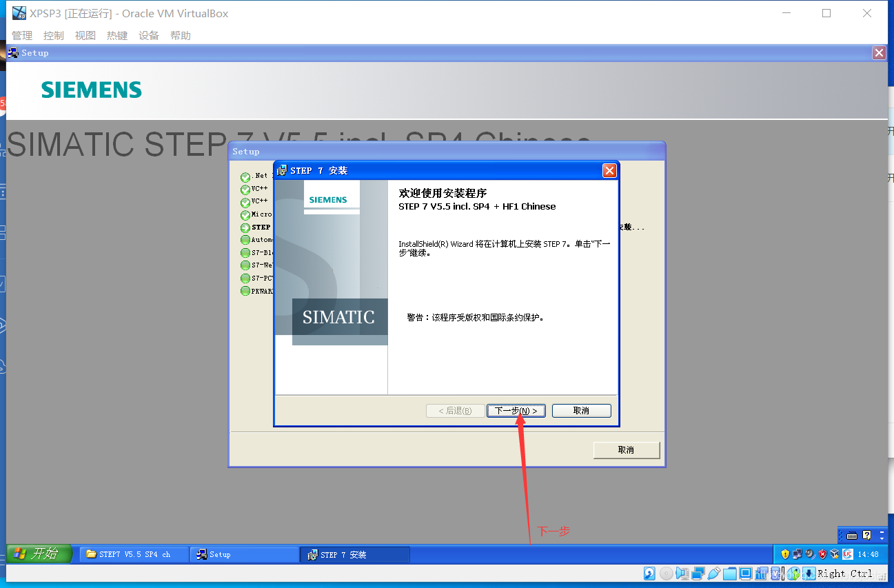The height and width of the screenshot is (588, 894).
Task: Click the VirtualBox optical disc status icon
Action: pos(666,573)
